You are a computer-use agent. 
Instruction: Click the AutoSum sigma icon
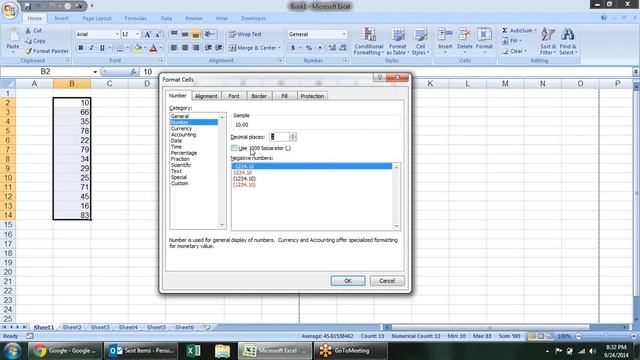[504, 31]
